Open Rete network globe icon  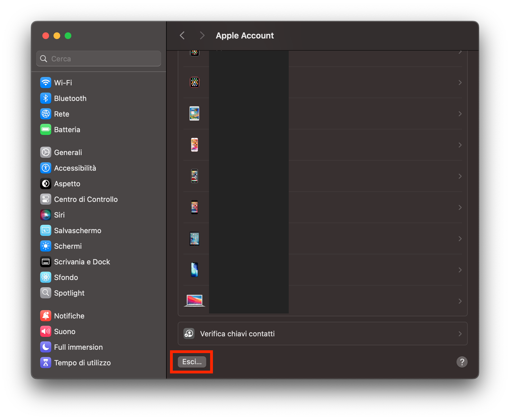pyautogui.click(x=46, y=114)
